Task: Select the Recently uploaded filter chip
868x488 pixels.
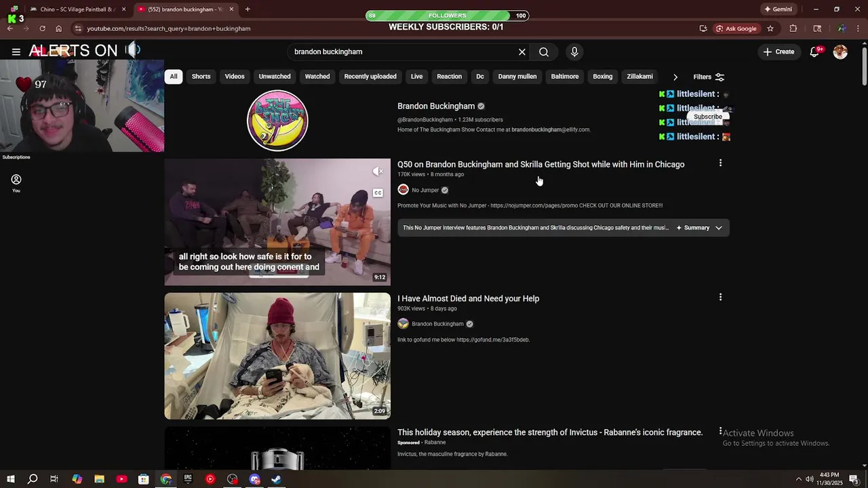Action: click(370, 77)
